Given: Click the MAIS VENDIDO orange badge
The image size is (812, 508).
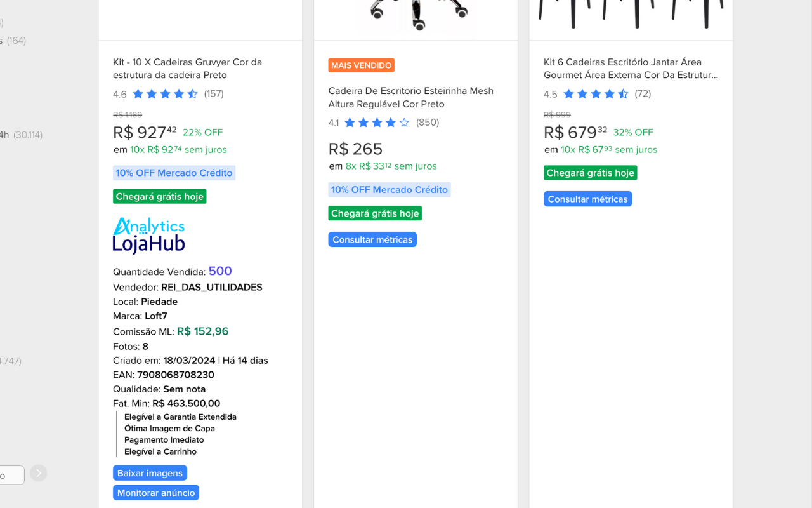Looking at the screenshot, I should (362, 65).
